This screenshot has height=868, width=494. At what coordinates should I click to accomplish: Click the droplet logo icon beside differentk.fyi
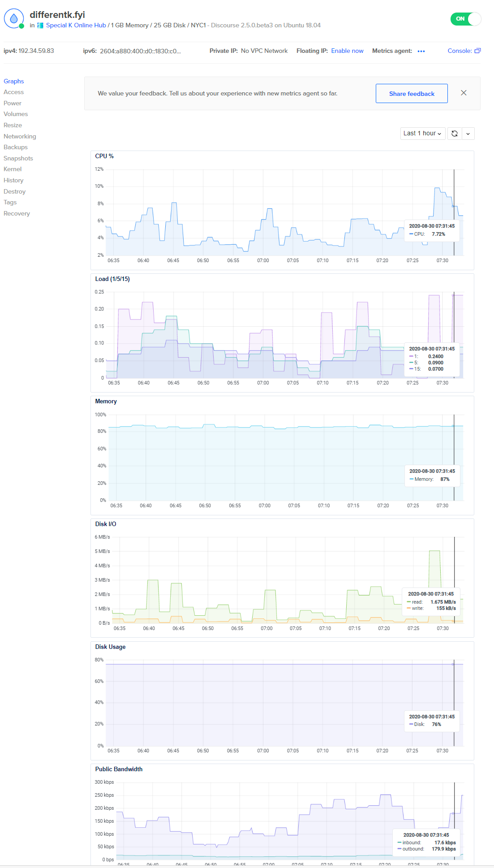[14, 18]
